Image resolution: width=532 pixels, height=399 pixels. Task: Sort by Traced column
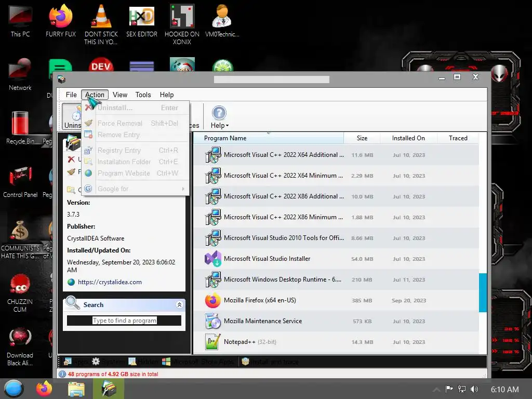click(458, 138)
